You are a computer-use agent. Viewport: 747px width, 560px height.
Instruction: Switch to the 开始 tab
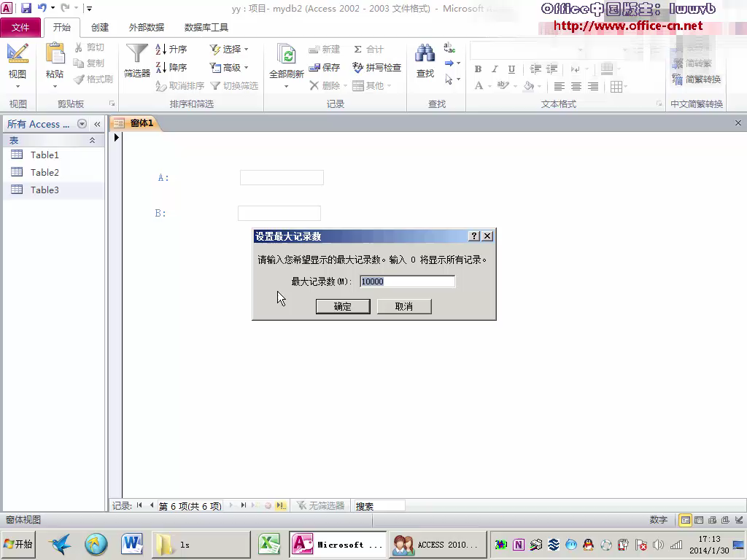[x=62, y=27]
